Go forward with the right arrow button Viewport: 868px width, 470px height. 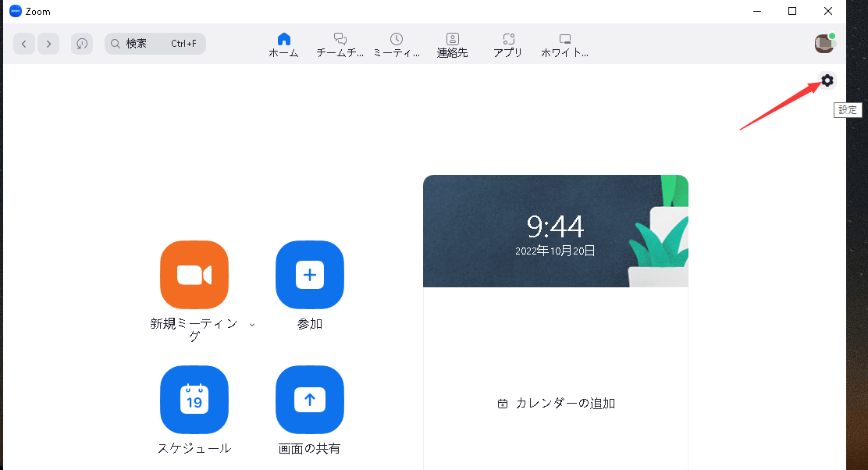48,44
